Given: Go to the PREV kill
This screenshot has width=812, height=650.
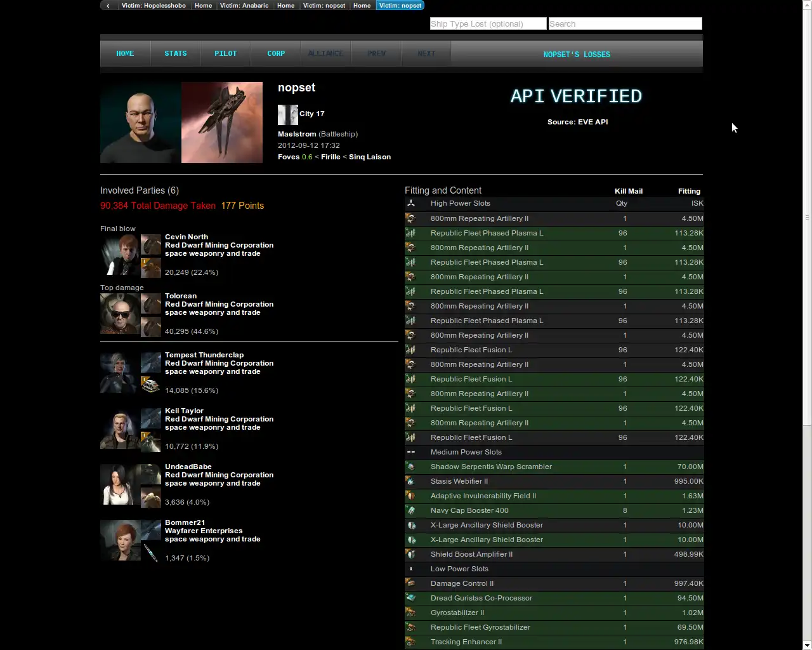Looking at the screenshot, I should click(376, 54).
